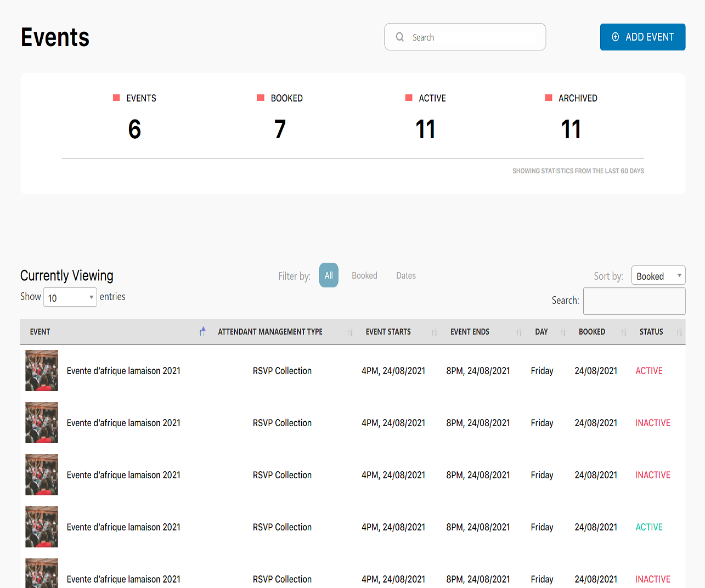
Task: Open the Sort by Booked dropdown
Action: coord(658,275)
